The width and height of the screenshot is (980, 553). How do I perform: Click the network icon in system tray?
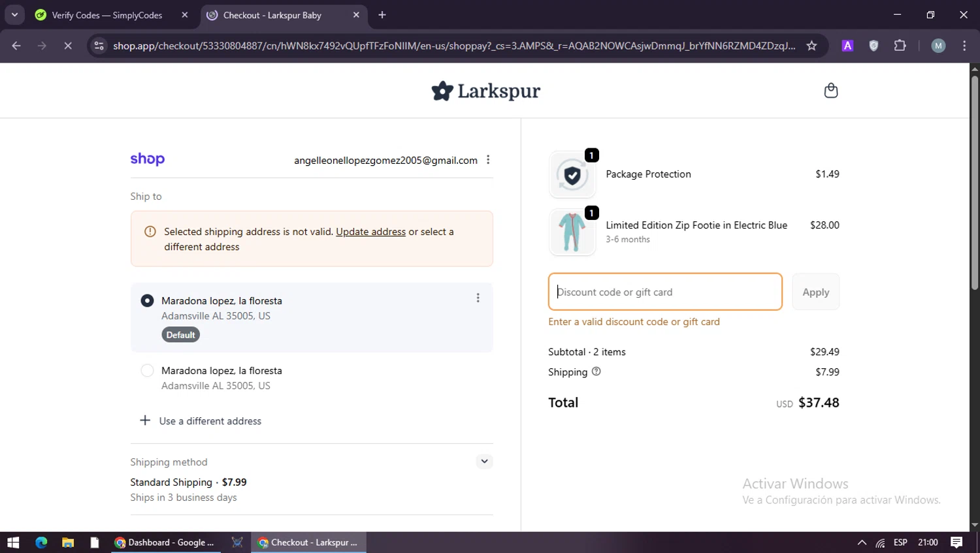point(881,543)
